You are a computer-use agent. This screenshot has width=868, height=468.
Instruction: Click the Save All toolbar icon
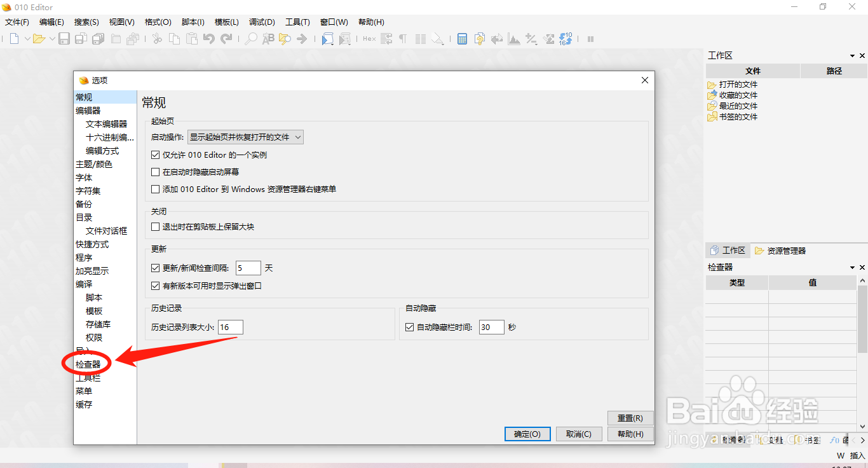pos(98,39)
